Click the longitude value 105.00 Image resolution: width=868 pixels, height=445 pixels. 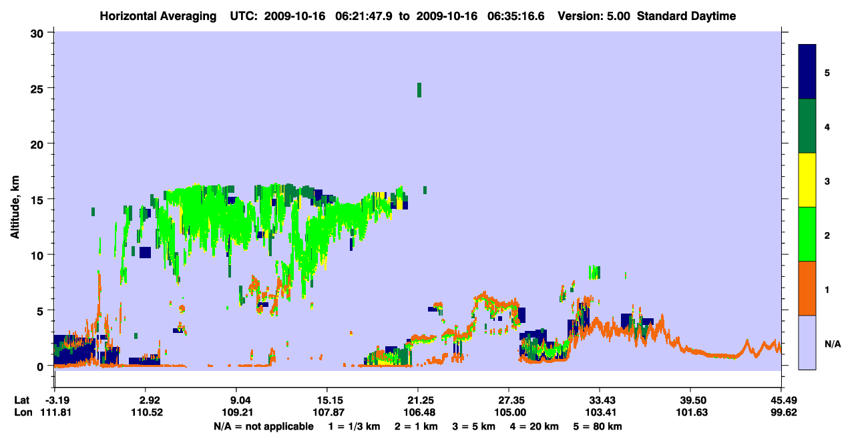[509, 413]
